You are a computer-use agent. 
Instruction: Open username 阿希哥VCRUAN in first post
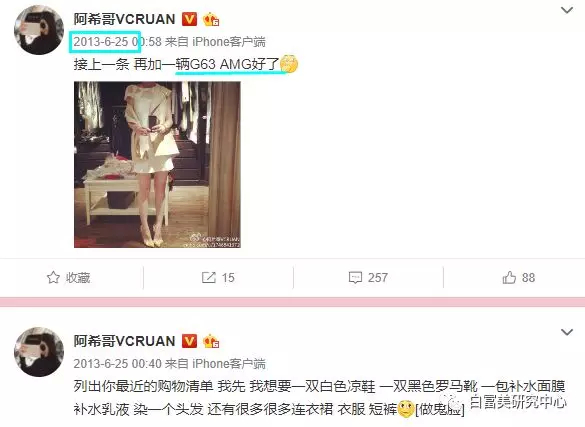(124, 19)
